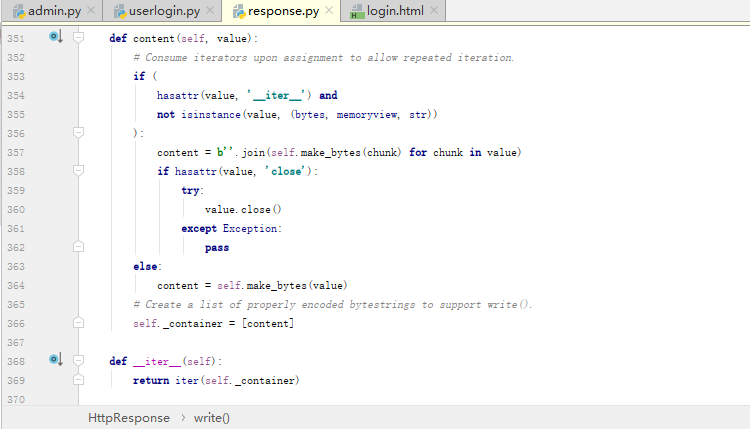Click '__iter__' method name on line 368
The width and height of the screenshot is (750, 429).
click(157, 362)
